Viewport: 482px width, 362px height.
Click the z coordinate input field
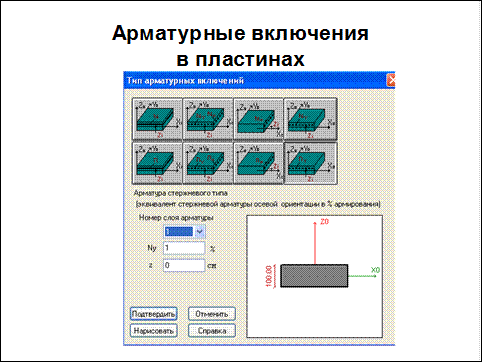click(184, 265)
